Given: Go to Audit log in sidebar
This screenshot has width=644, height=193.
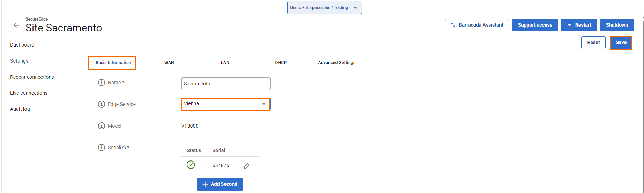Looking at the screenshot, I should (20, 109).
